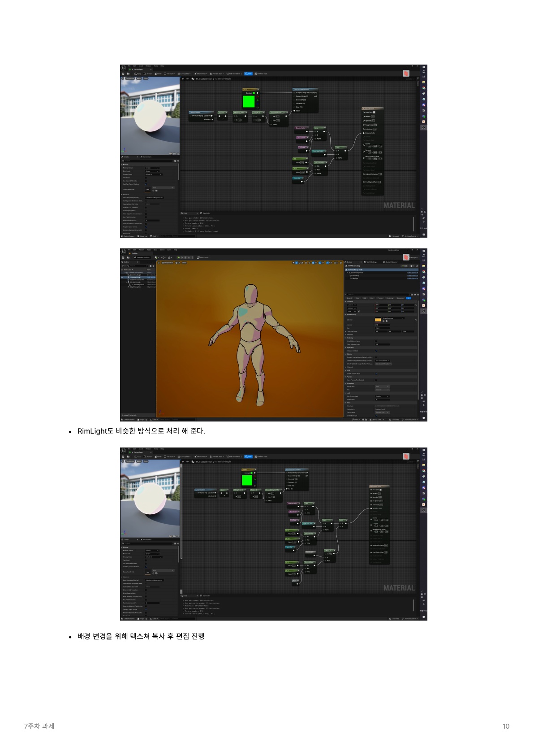The height and width of the screenshot is (756, 534).
Task: Toggle grid snapping in the mannequin viewport
Action: point(314,263)
